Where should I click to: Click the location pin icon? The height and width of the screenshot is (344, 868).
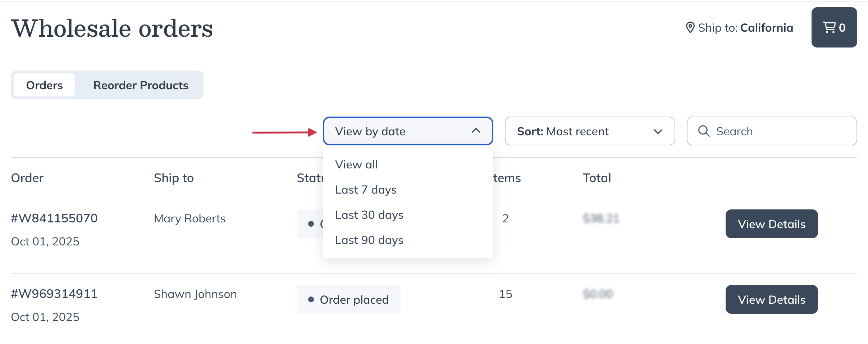(690, 27)
